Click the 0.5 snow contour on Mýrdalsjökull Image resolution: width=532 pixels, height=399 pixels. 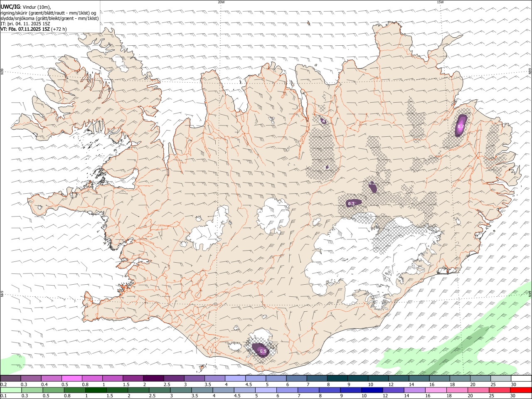pyautogui.click(x=261, y=350)
